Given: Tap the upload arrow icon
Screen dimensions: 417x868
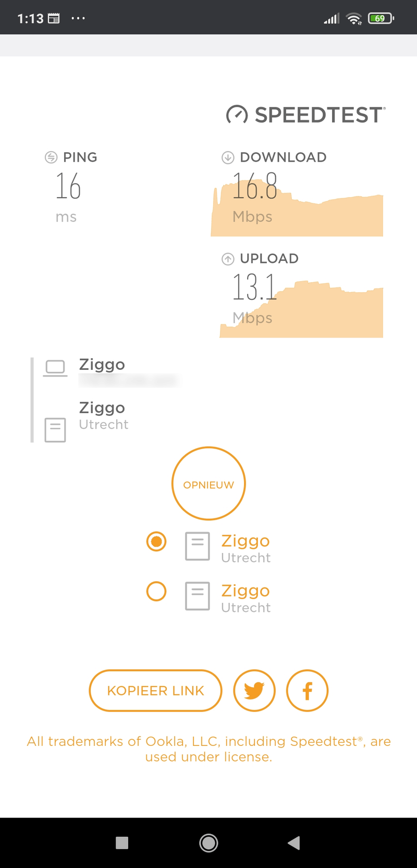Looking at the screenshot, I should [228, 259].
